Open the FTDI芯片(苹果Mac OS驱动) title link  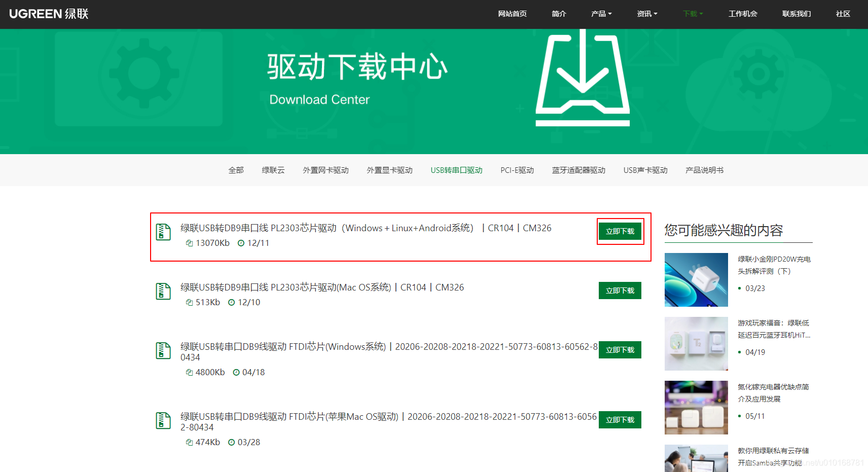point(388,422)
